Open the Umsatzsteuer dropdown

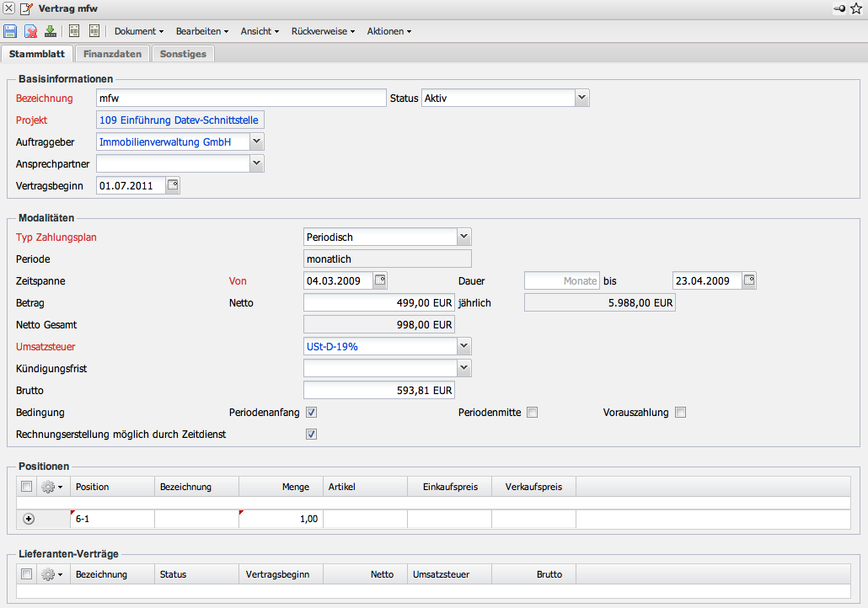click(x=463, y=346)
